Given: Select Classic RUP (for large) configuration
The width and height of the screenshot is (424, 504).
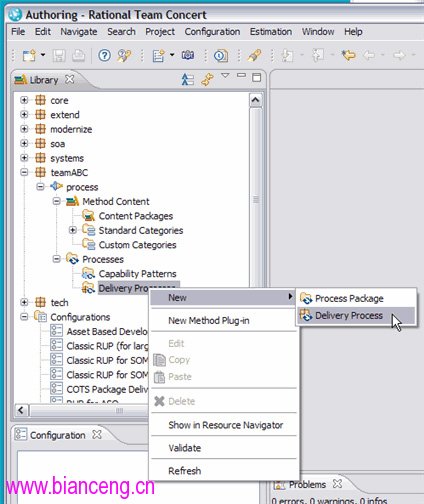Looking at the screenshot, I should point(107,346).
